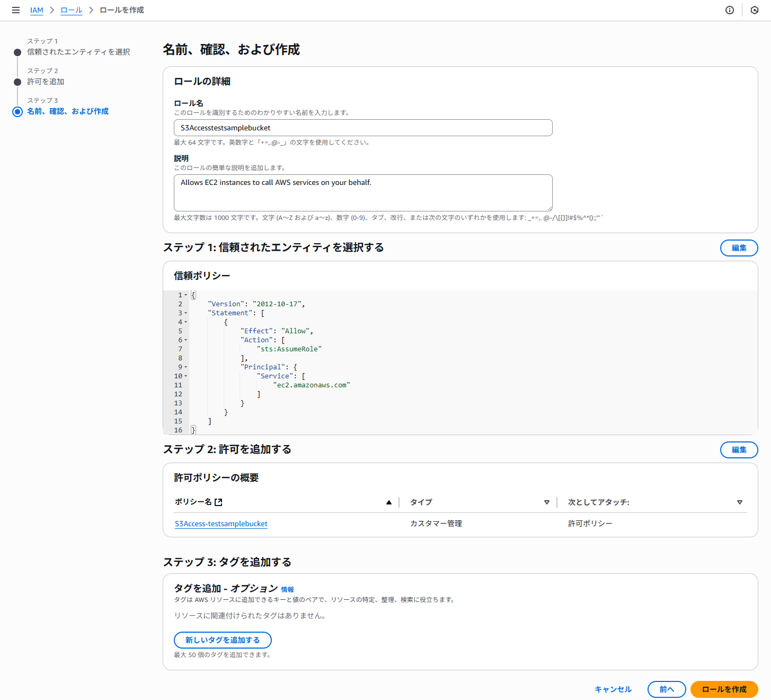Viewport: 771px width, 700px height.
Task: Select step 1 信頼されたエンティティを選択
Action: (78, 52)
